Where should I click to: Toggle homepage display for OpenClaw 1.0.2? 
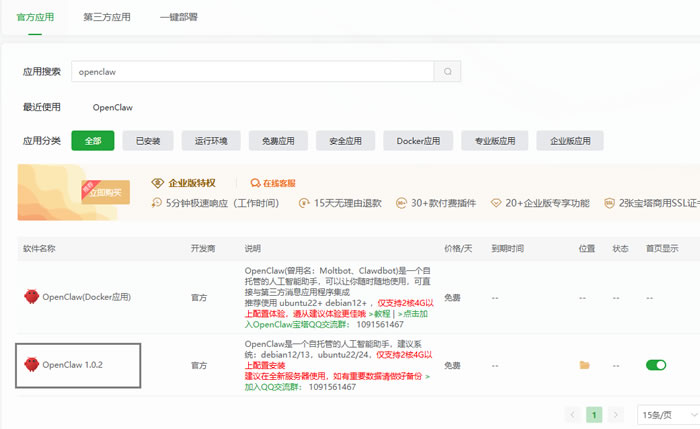[656, 365]
